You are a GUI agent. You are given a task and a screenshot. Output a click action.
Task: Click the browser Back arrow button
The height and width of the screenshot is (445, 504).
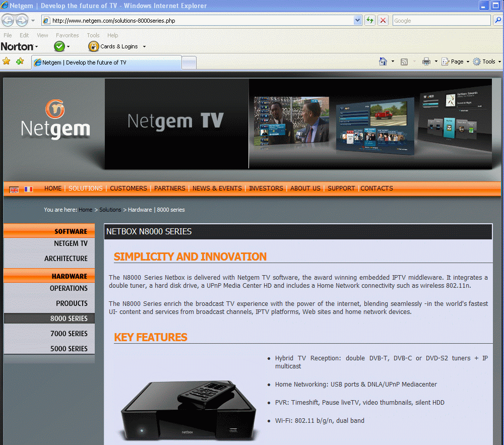[x=8, y=21]
